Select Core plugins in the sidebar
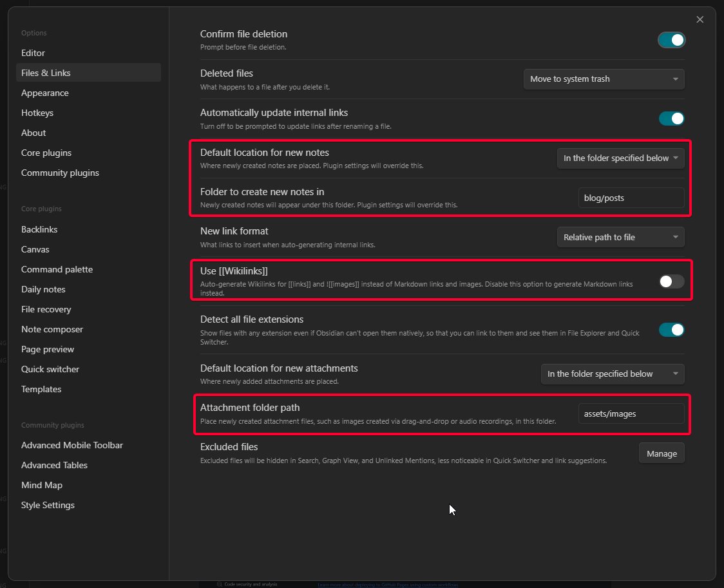Screen dimensions: 724x588 coord(46,153)
